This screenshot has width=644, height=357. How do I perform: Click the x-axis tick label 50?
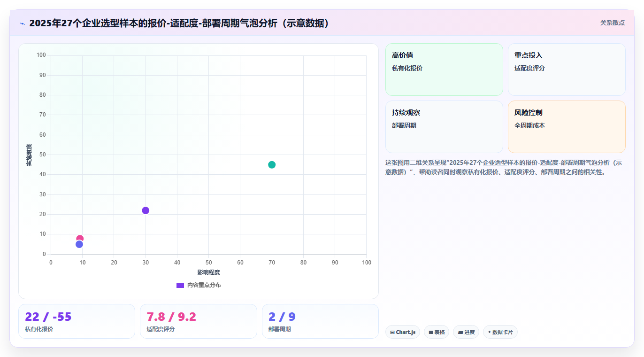click(208, 262)
